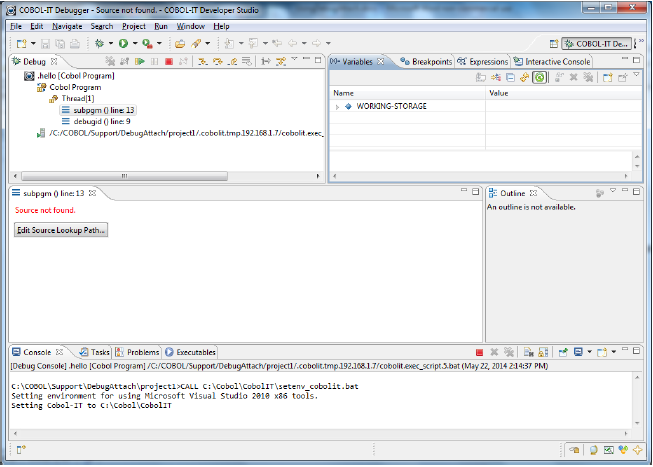Click the Debug launch bug icon in main toolbar
The height and width of the screenshot is (467, 653).
pos(99,43)
